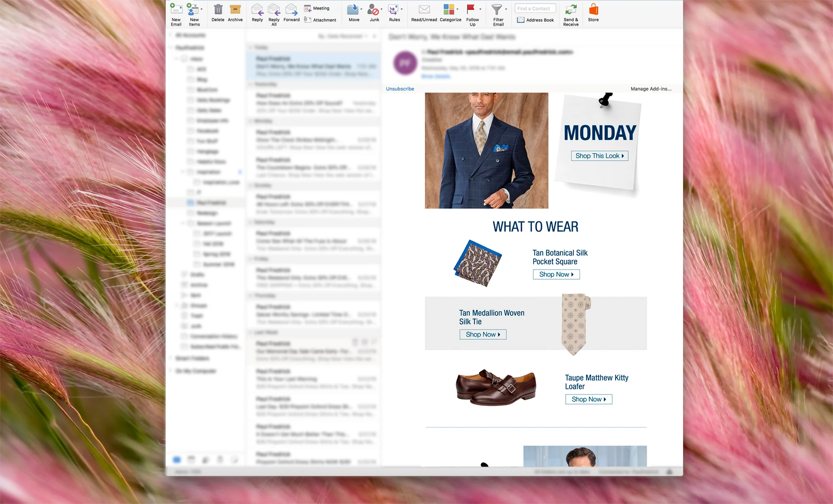833x504 pixels.
Task: Click the purple sender avatar circle
Action: point(405,63)
